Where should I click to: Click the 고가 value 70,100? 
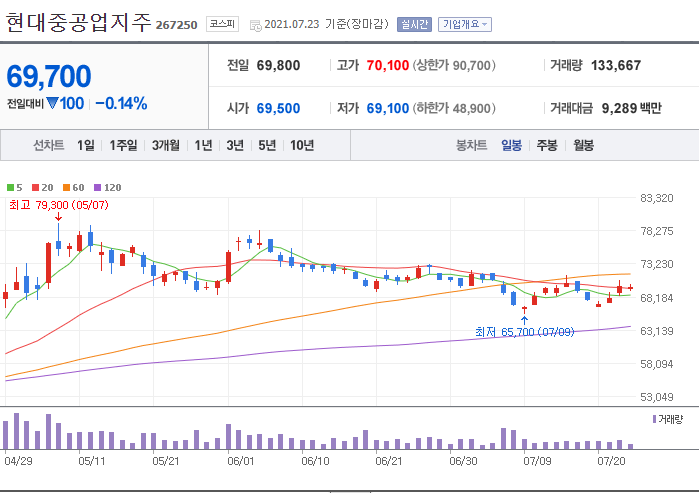point(388,66)
